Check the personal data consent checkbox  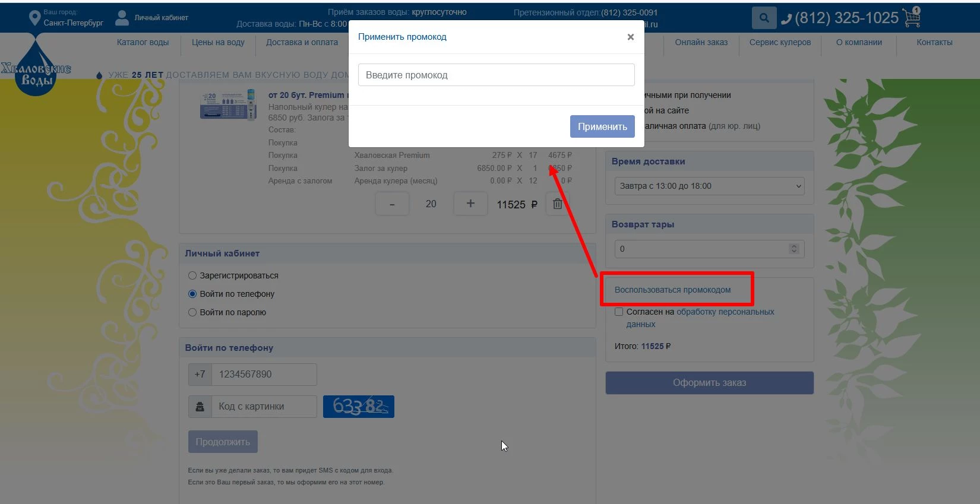(619, 312)
